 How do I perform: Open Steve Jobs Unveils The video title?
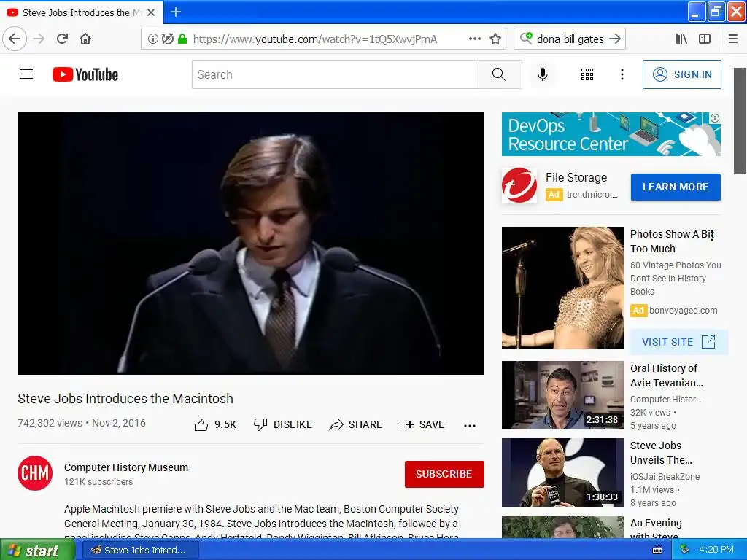[661, 453]
